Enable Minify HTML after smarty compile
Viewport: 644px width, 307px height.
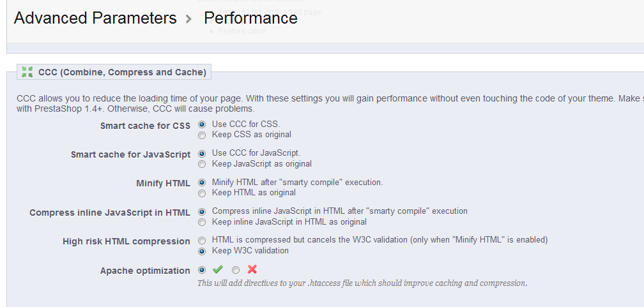[x=202, y=183]
